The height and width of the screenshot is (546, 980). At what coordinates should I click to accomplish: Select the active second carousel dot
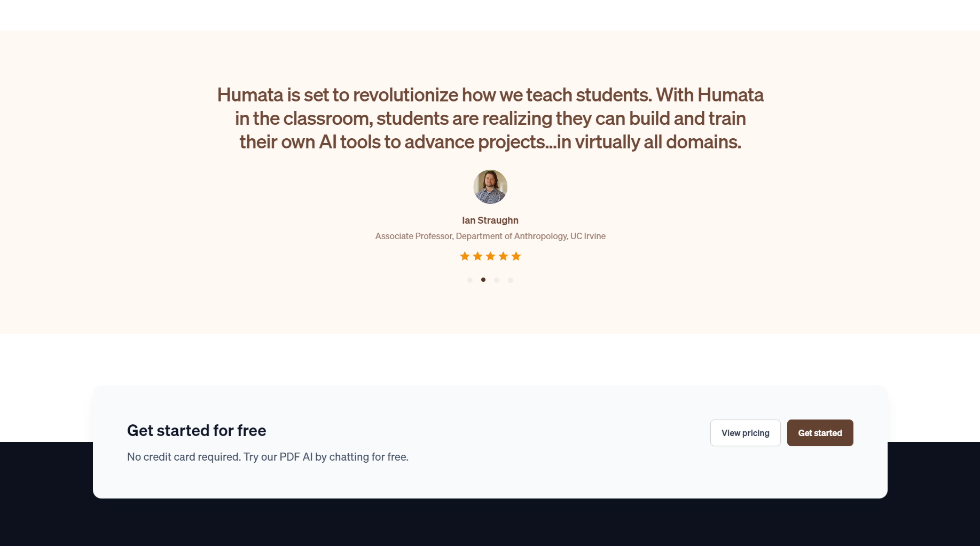(483, 280)
